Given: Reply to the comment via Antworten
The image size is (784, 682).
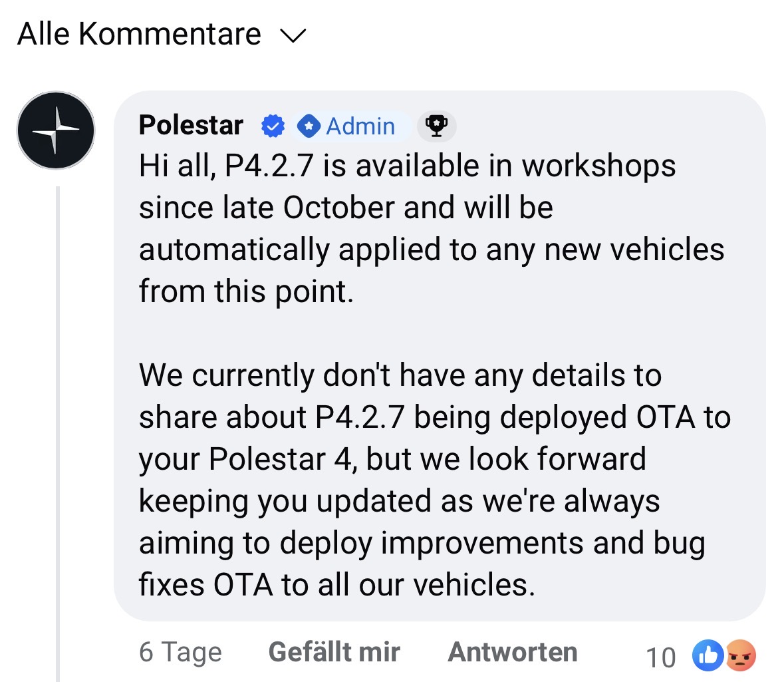Looking at the screenshot, I should 513,652.
